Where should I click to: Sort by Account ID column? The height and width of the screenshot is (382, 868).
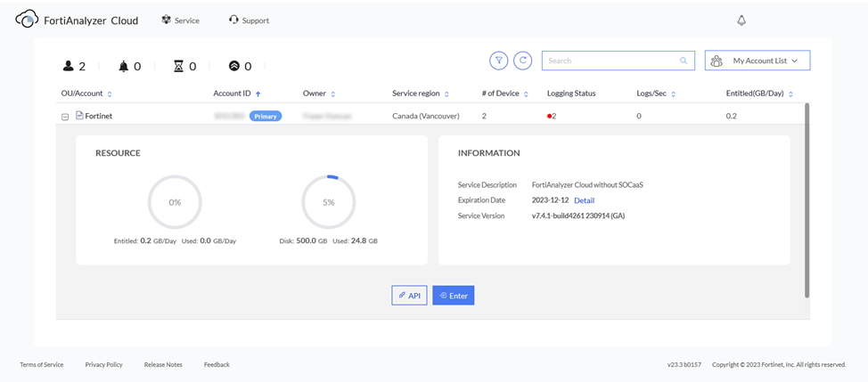point(258,93)
